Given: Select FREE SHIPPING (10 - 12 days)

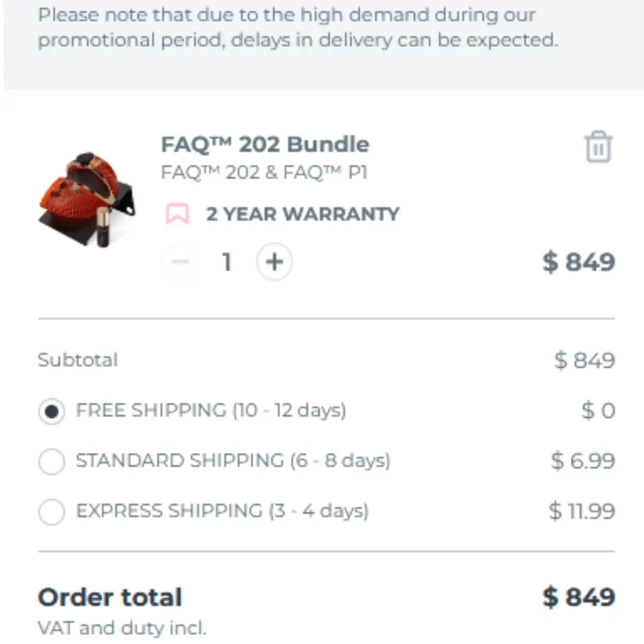Looking at the screenshot, I should click(52, 410).
